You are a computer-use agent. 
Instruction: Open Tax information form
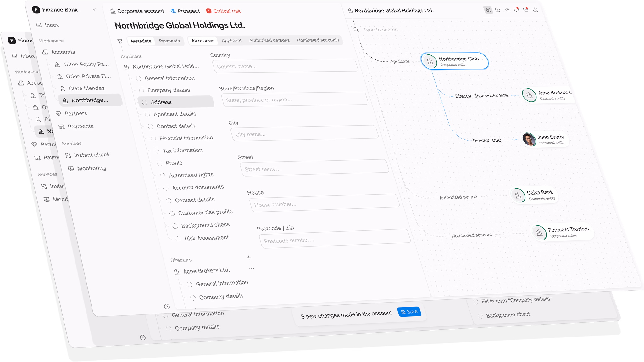click(x=178, y=150)
